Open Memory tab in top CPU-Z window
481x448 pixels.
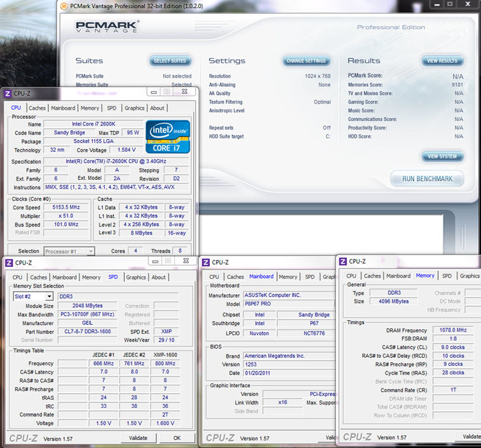point(90,108)
